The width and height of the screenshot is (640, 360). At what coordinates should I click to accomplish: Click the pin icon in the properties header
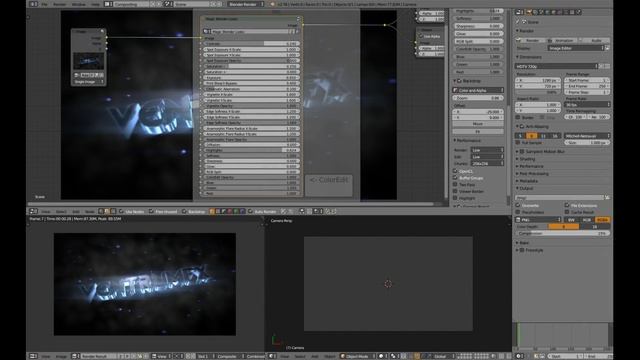pyautogui.click(x=518, y=22)
